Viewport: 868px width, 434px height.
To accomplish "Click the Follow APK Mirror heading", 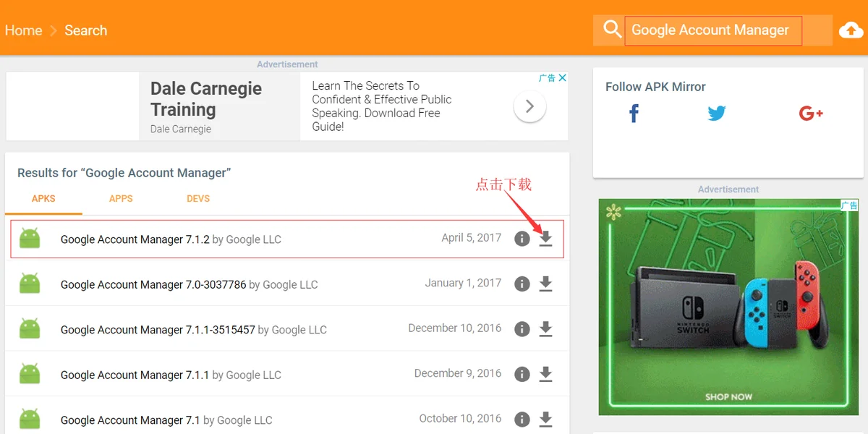I will pos(655,87).
